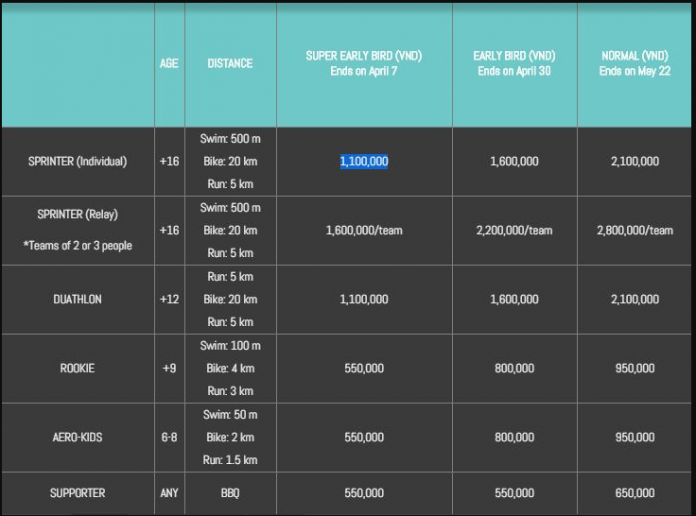Screen dimensions: 696x516
Task: Click the 6-8 age cell for Aero-Kids
Action: (169, 437)
